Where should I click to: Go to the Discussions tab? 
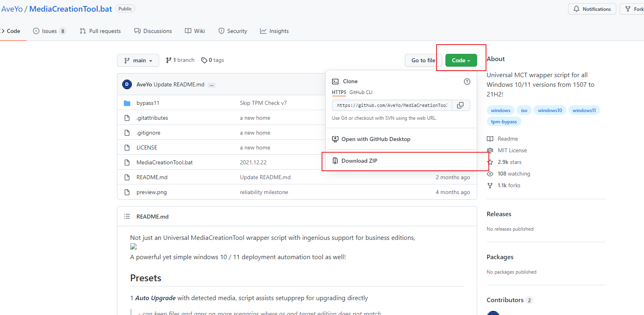153,31
